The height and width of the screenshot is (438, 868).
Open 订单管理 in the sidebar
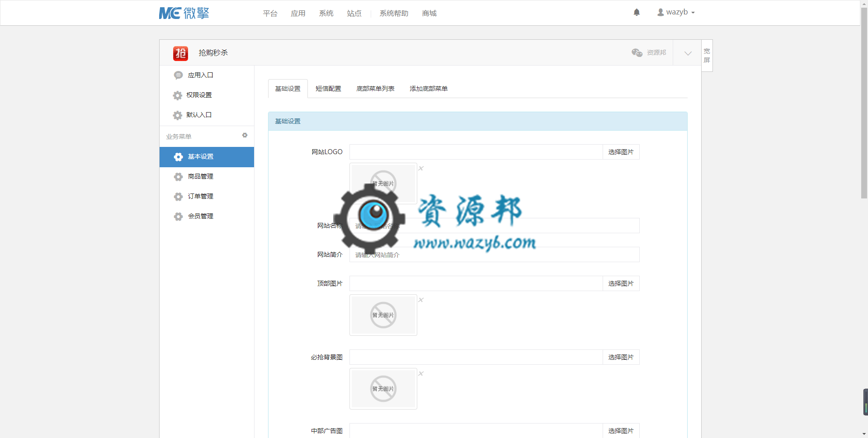pyautogui.click(x=207, y=197)
